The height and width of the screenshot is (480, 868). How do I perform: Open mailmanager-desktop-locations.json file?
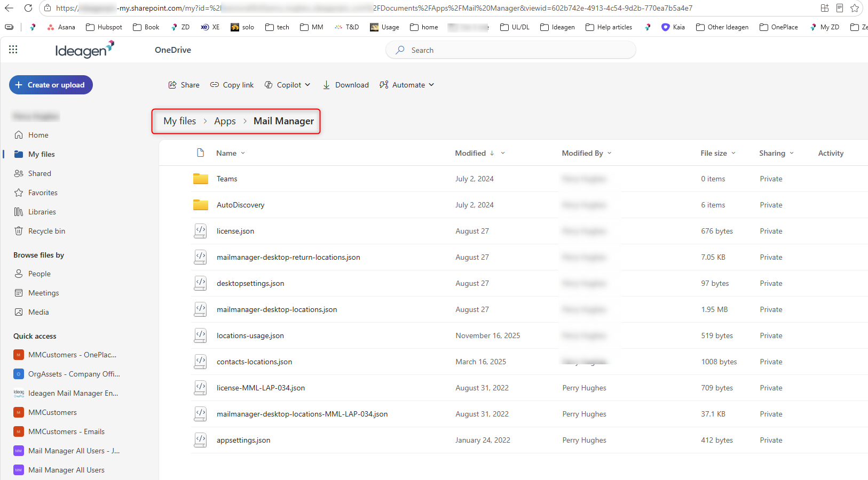[x=277, y=309]
